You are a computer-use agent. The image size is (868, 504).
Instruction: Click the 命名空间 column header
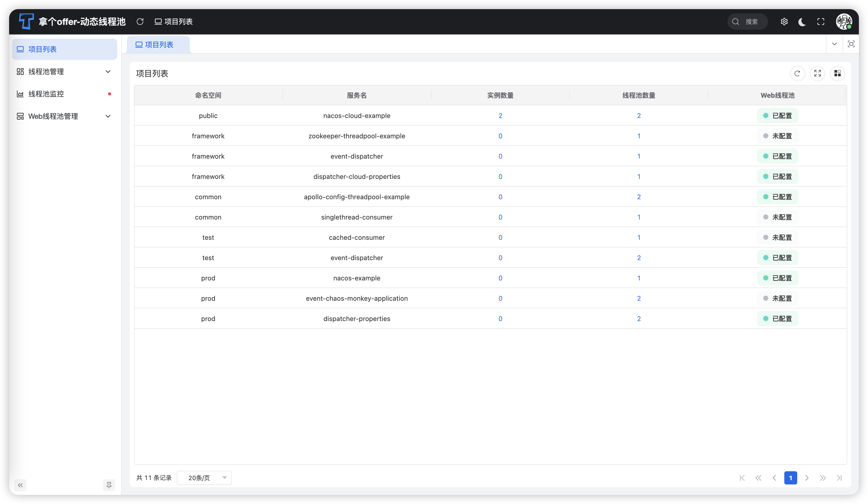pyautogui.click(x=208, y=95)
